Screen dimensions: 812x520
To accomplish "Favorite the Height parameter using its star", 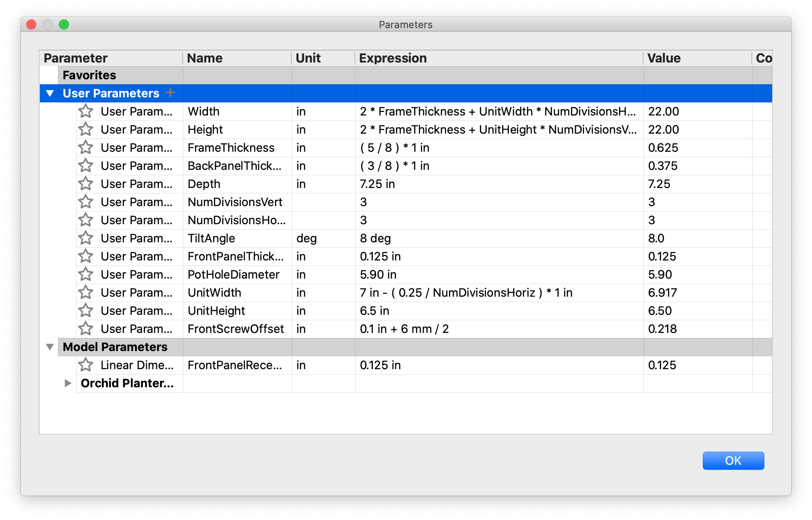I will (86, 129).
